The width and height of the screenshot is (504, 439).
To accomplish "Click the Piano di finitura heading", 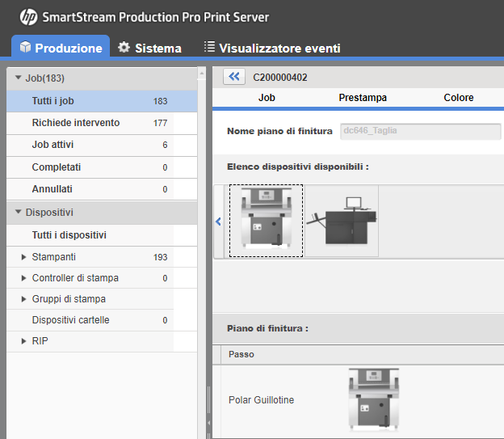I will (267, 328).
